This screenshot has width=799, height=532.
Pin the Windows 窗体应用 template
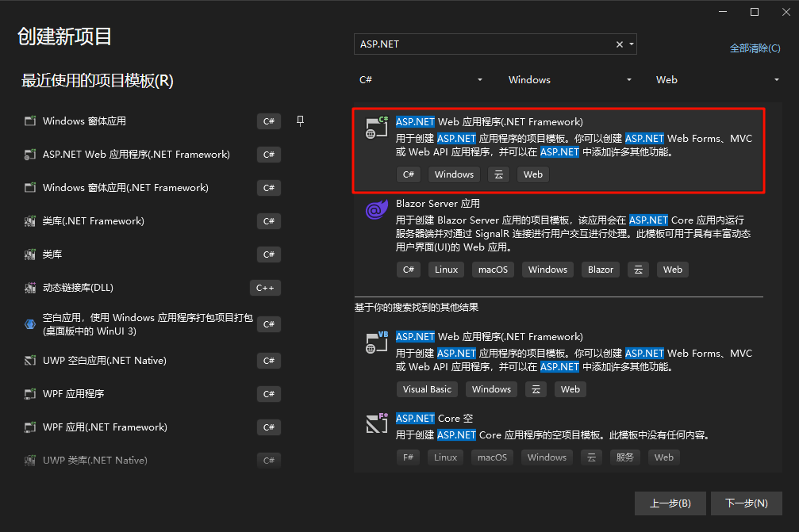pos(300,121)
